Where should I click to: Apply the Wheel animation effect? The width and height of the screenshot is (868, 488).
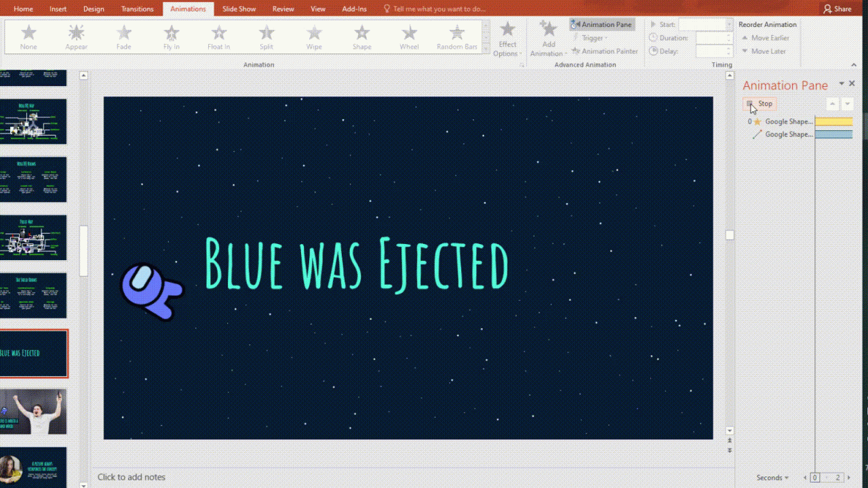(410, 37)
